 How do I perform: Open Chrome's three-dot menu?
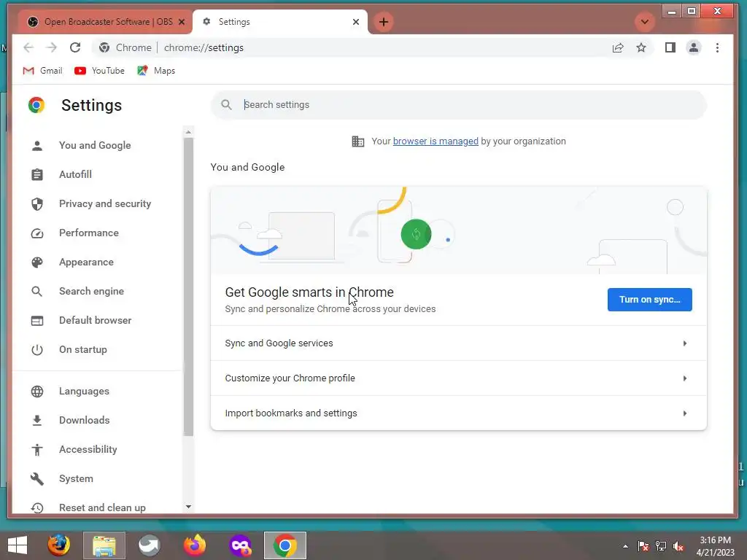click(x=718, y=47)
